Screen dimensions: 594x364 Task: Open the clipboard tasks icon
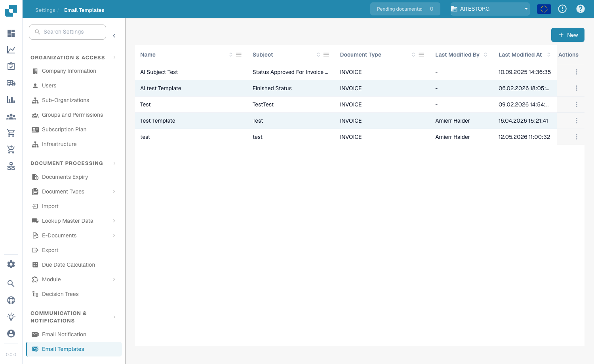click(11, 66)
